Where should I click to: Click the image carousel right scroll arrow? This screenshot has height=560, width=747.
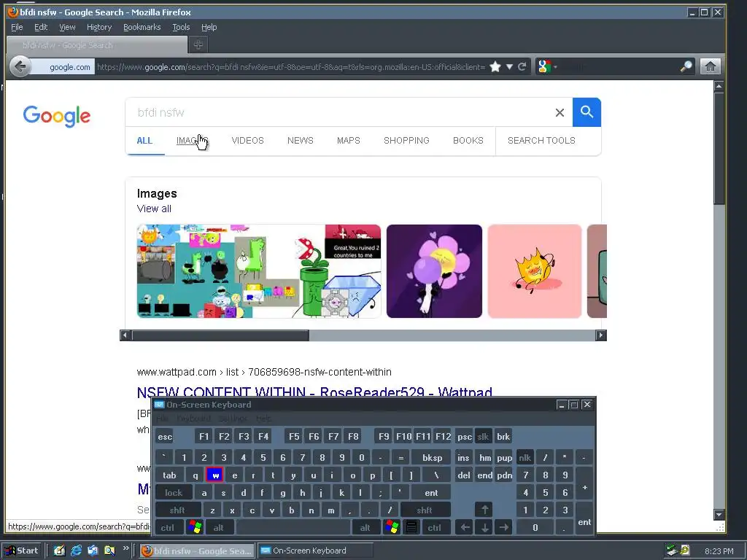pyautogui.click(x=601, y=335)
